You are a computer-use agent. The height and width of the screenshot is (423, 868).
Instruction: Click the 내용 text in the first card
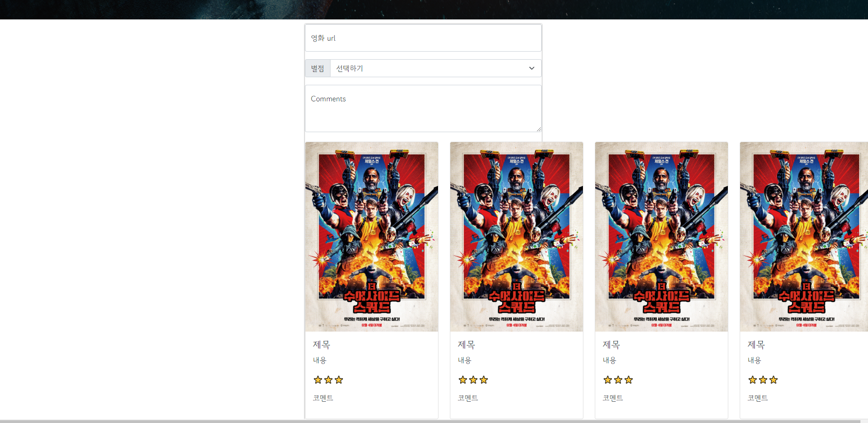tap(320, 360)
